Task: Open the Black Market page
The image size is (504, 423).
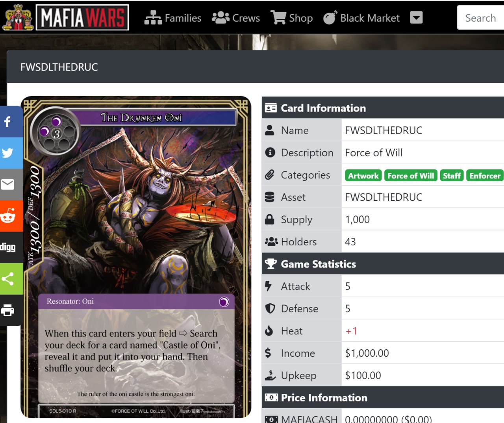Action: pyautogui.click(x=361, y=18)
